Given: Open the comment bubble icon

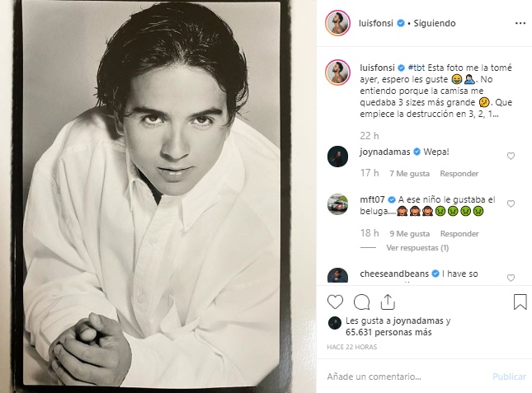Looking at the screenshot, I should click(x=361, y=302).
